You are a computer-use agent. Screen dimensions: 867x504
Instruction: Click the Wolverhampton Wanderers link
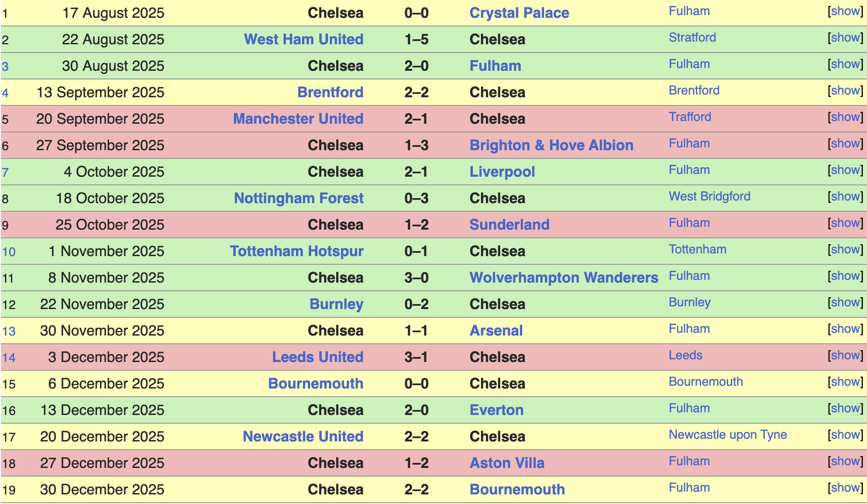point(564,278)
